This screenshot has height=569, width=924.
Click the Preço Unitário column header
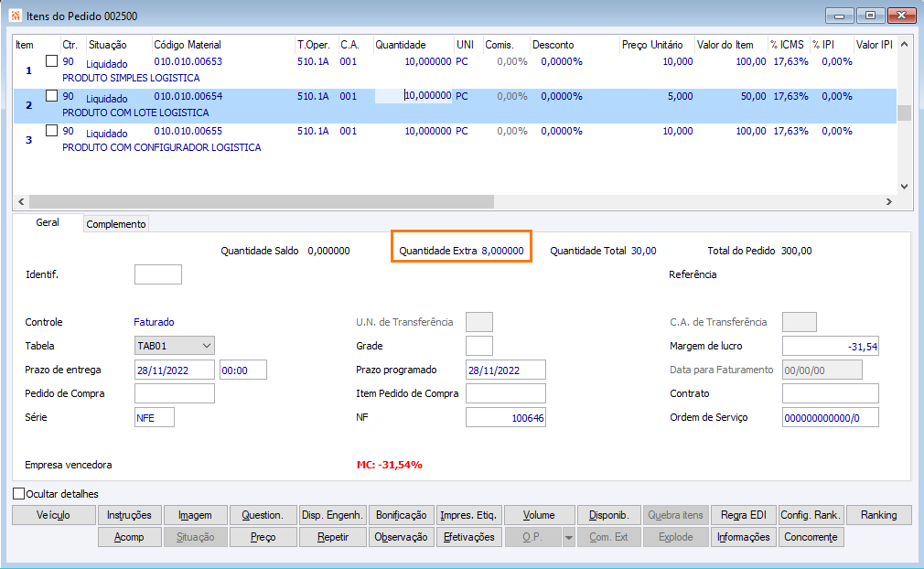[x=652, y=45]
